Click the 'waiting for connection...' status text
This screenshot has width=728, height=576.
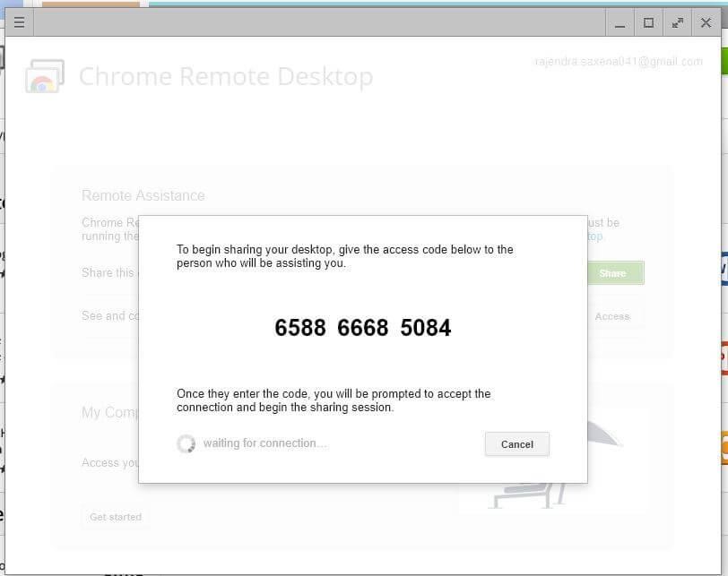[x=265, y=443]
